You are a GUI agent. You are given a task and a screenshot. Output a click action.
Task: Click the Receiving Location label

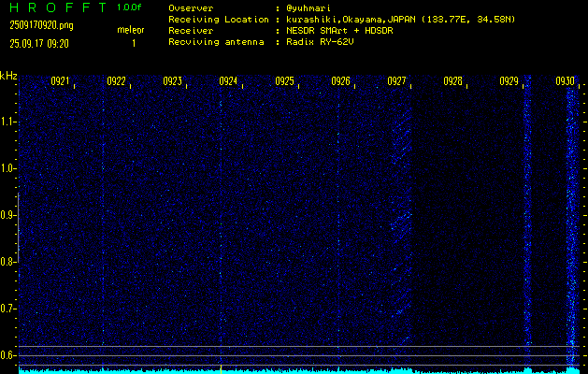219,20
